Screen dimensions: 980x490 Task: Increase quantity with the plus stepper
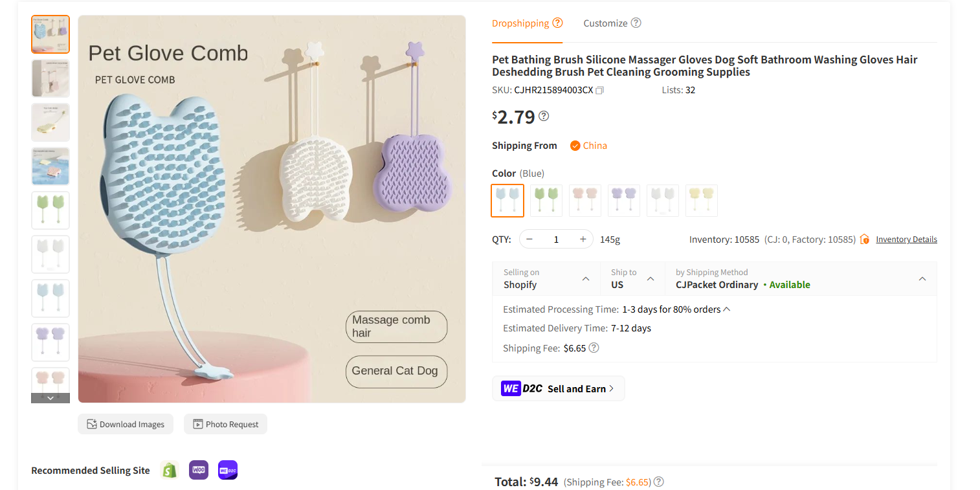pyautogui.click(x=582, y=239)
